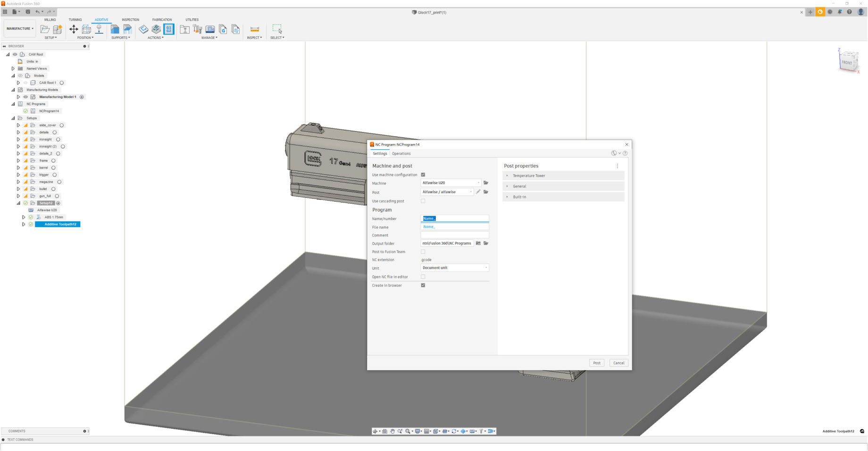Browse for machine folder icon
Viewport: 868px width, 451px height.
pos(486,183)
